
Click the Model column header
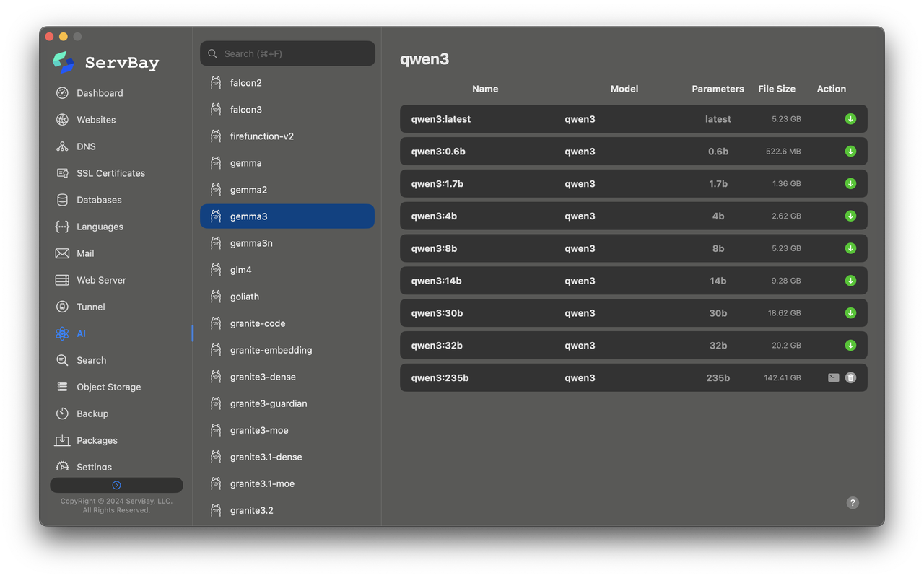pos(624,89)
